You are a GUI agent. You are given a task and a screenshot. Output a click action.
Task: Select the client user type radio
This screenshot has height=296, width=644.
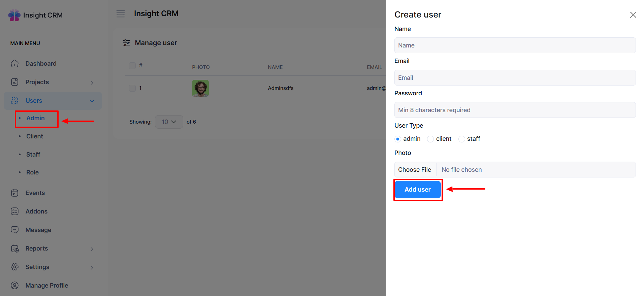(x=430, y=139)
